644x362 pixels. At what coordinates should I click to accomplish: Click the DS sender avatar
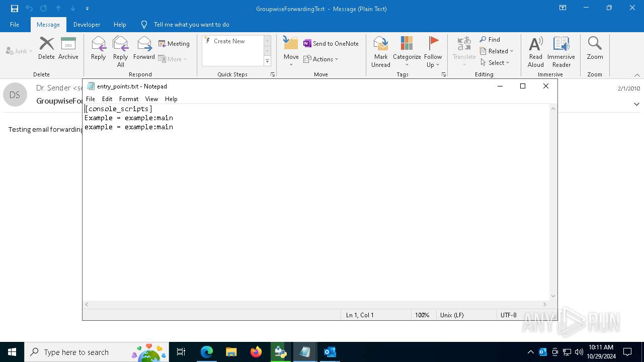[x=15, y=95]
